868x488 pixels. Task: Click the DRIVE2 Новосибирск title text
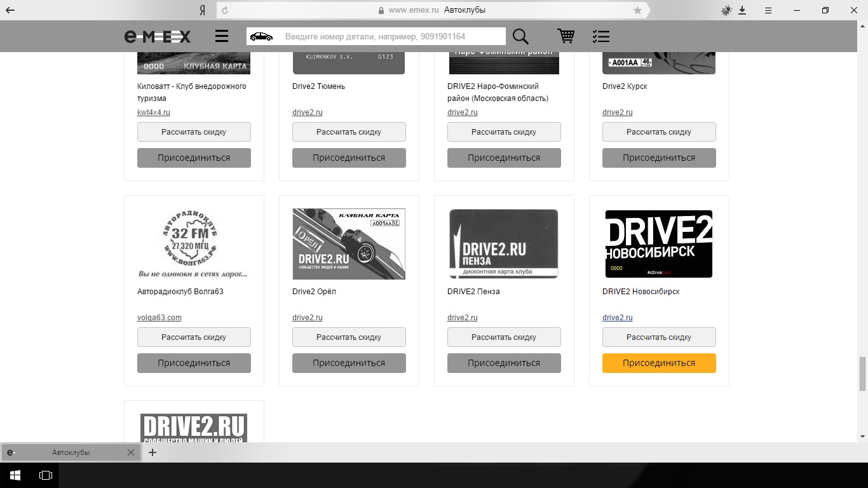click(641, 292)
